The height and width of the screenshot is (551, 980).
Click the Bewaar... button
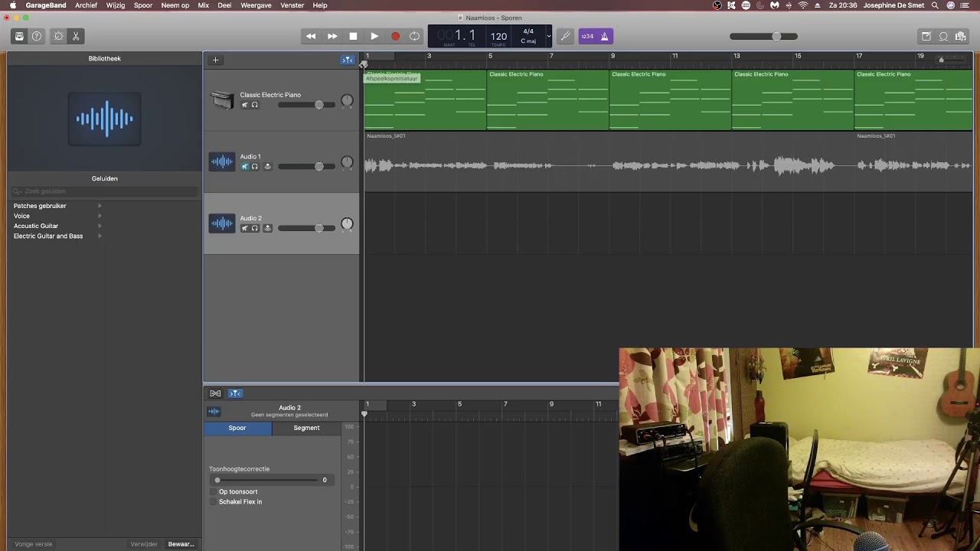181,544
